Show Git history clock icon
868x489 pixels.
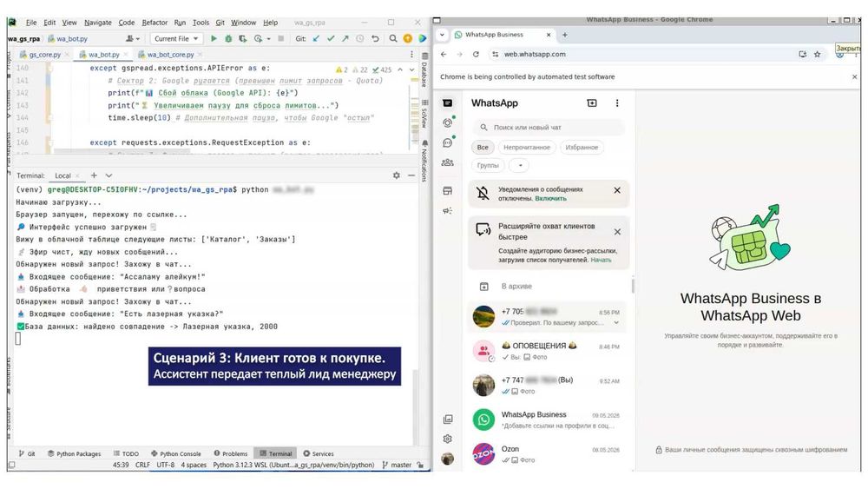(x=360, y=39)
